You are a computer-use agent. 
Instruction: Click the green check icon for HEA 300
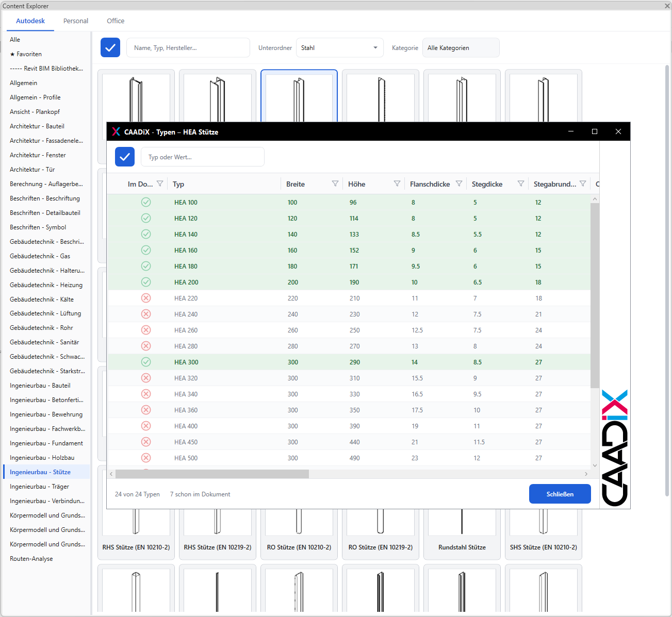146,362
